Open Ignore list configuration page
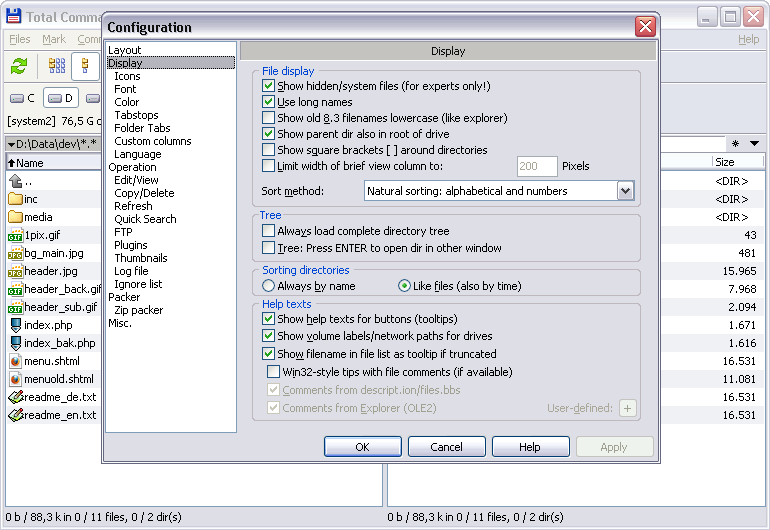 (138, 284)
